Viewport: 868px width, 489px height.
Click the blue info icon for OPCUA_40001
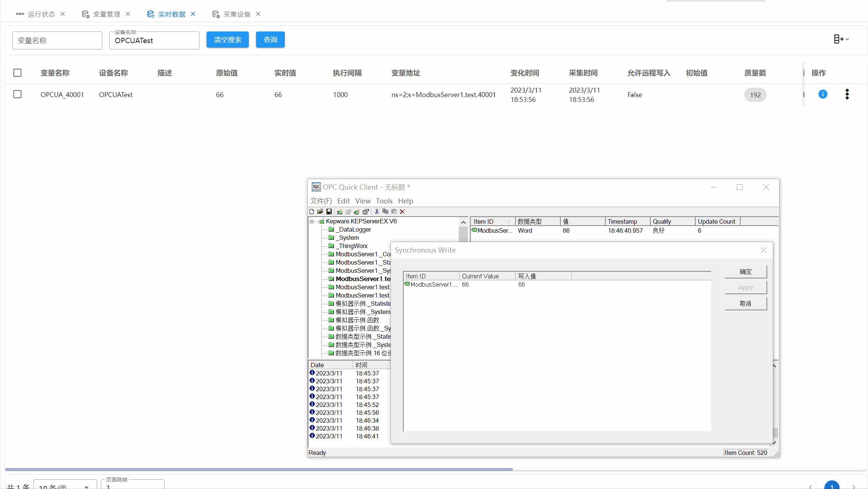823,94
